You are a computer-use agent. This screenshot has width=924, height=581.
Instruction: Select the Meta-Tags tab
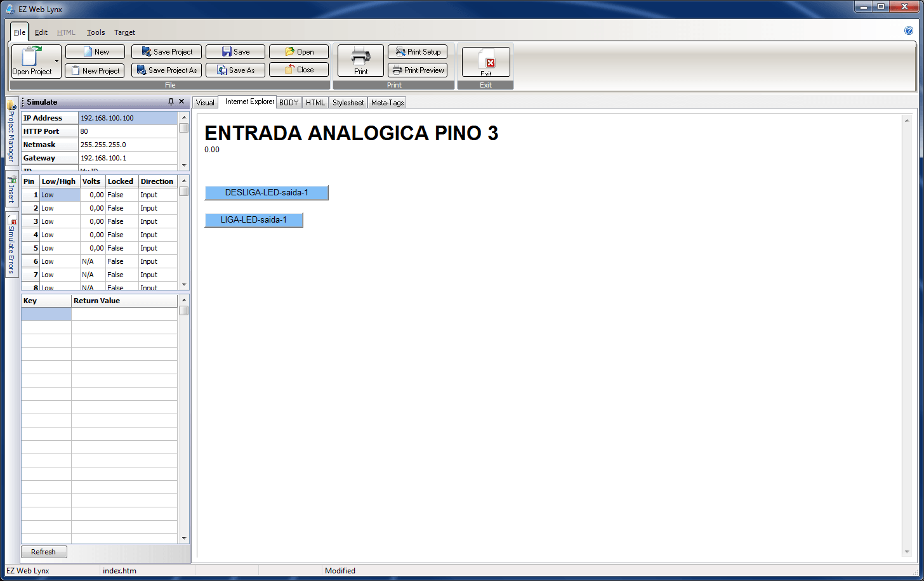tap(387, 103)
